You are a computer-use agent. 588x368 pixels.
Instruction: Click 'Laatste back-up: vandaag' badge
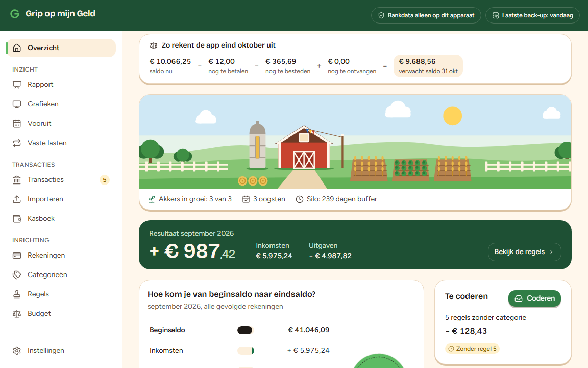tap(532, 15)
